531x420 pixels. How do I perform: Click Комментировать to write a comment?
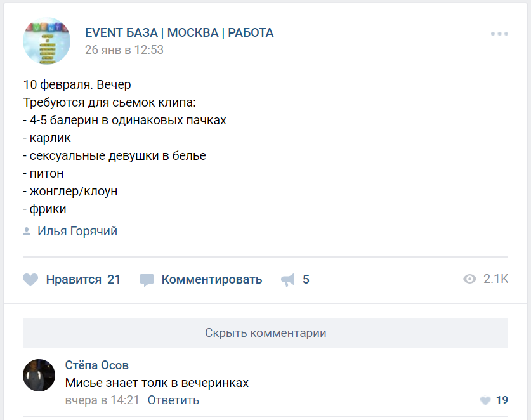pyautogui.click(x=212, y=279)
